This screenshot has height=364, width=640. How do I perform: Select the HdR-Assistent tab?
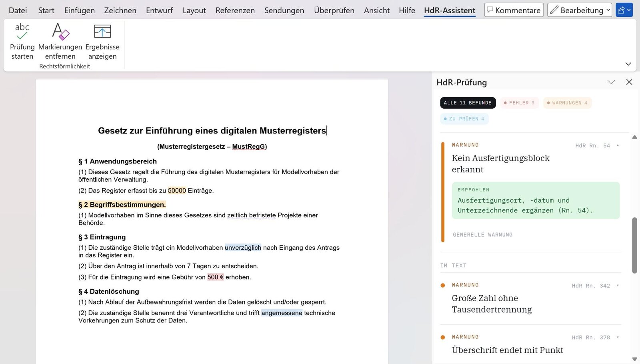point(450,10)
